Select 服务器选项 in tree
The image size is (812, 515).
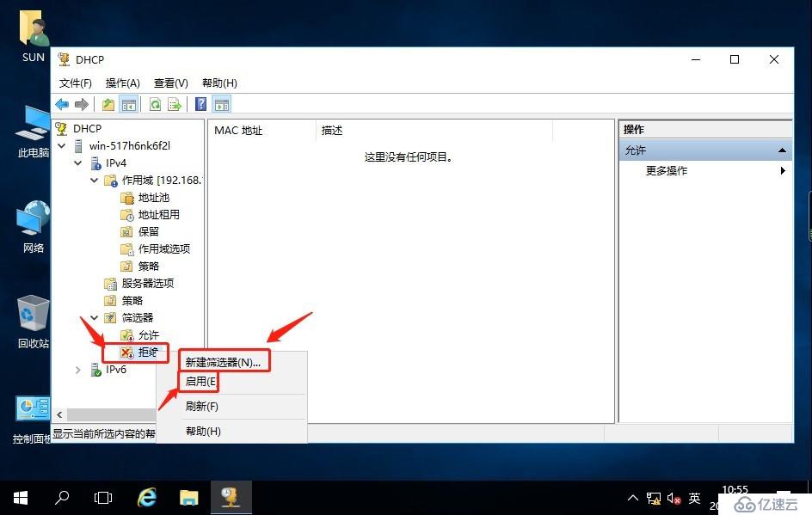[x=148, y=283]
